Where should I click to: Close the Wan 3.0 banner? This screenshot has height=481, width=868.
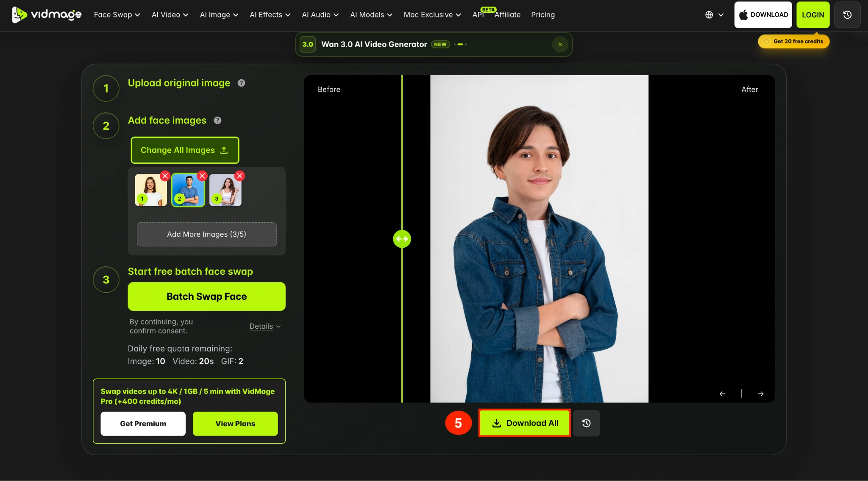pos(560,45)
